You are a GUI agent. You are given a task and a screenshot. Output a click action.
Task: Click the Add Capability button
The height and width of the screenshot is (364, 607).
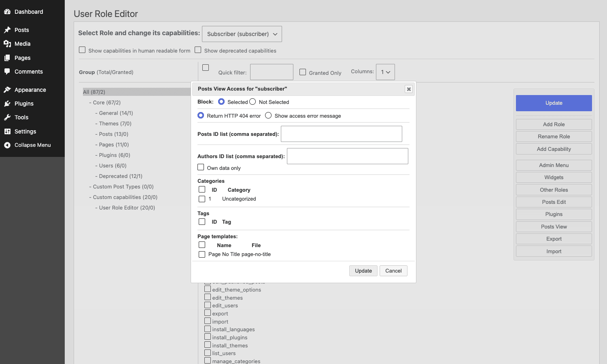pyautogui.click(x=554, y=149)
